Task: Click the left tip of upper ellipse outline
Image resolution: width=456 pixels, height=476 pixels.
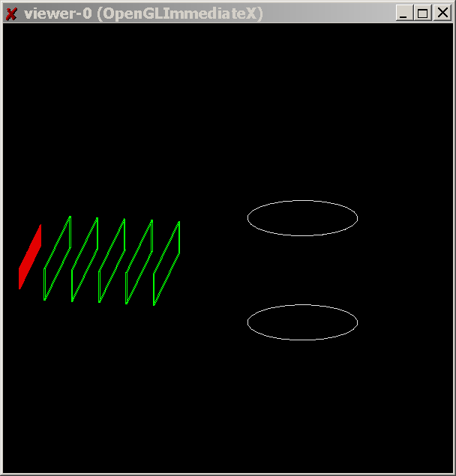Action: pos(247,218)
